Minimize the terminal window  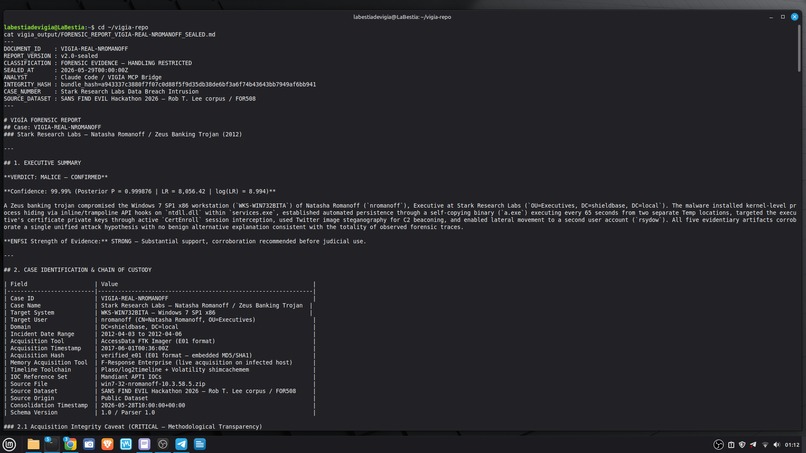[x=771, y=17]
